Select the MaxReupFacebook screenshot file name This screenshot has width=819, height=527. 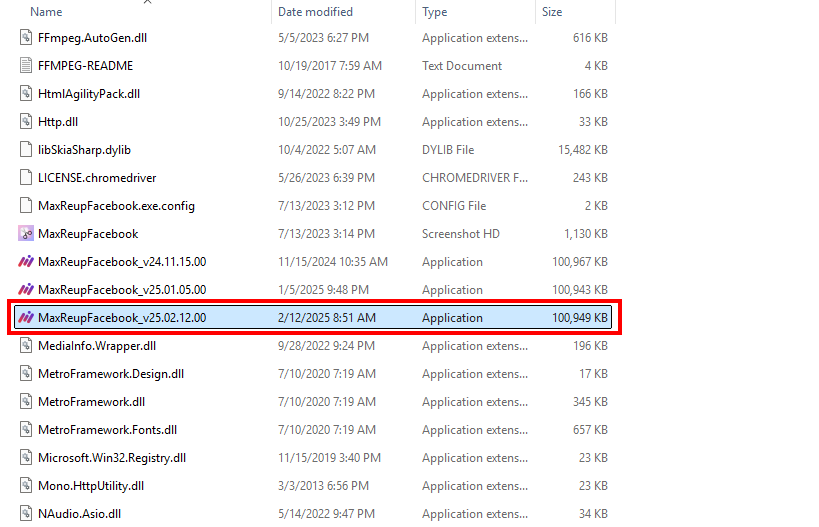[x=88, y=233]
